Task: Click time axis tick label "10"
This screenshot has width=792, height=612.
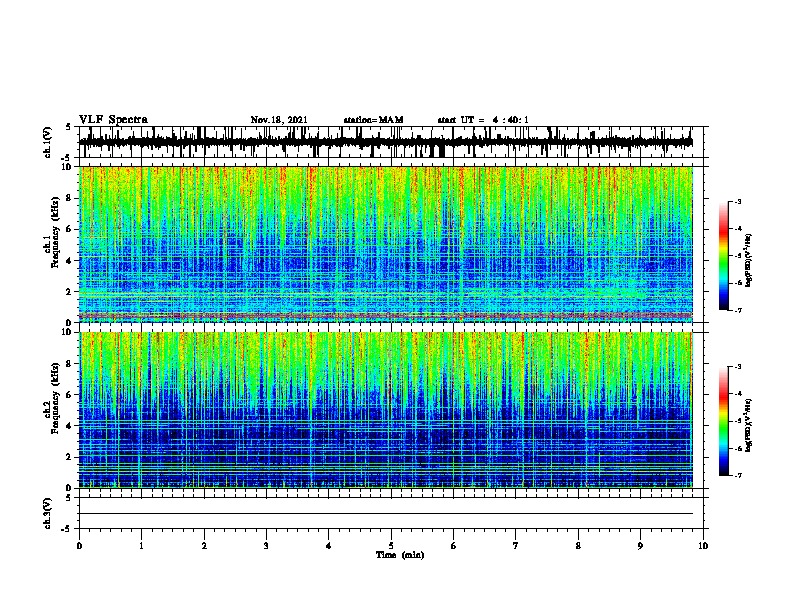Action: coord(703,546)
